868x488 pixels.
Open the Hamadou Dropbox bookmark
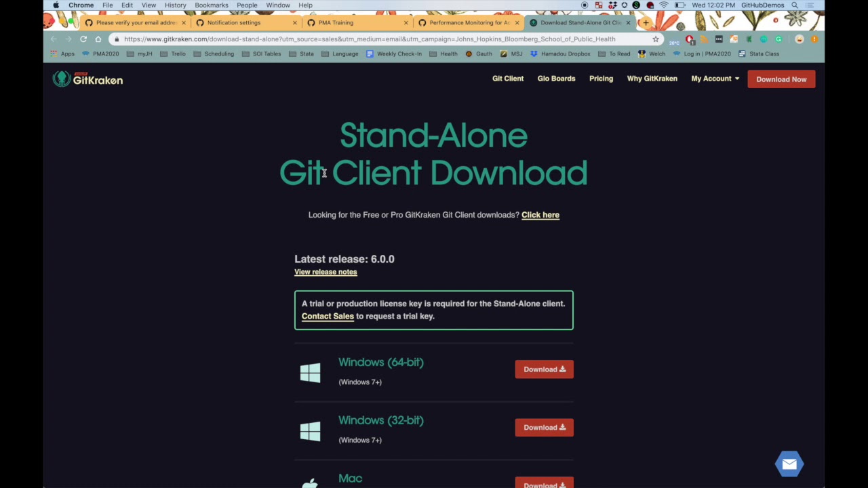click(560, 54)
